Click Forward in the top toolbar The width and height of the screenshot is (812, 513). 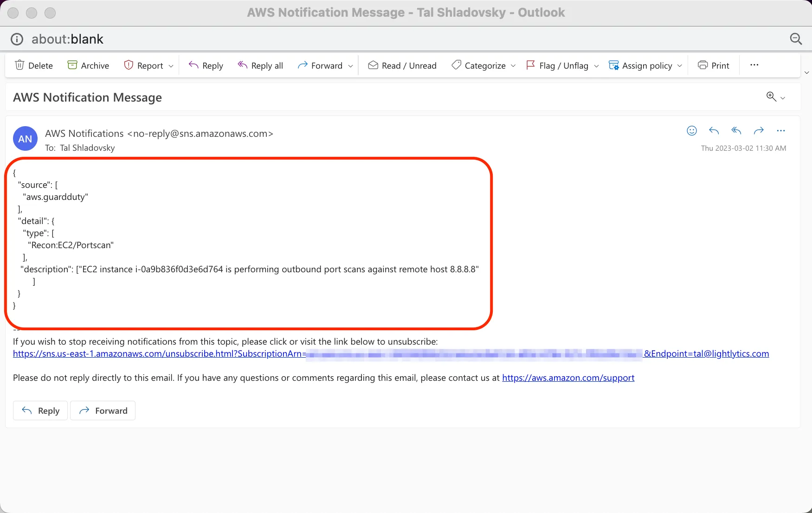(x=320, y=65)
